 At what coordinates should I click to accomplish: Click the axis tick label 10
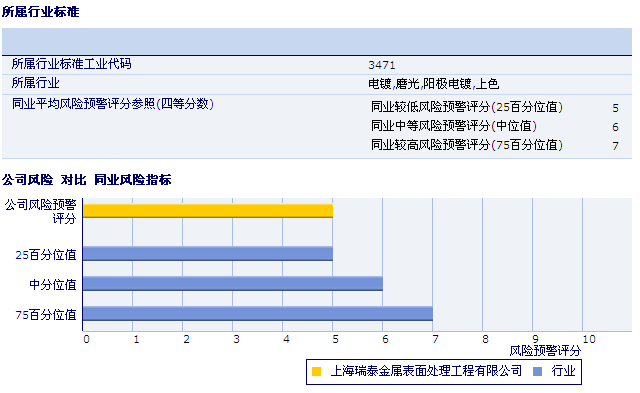click(x=589, y=339)
